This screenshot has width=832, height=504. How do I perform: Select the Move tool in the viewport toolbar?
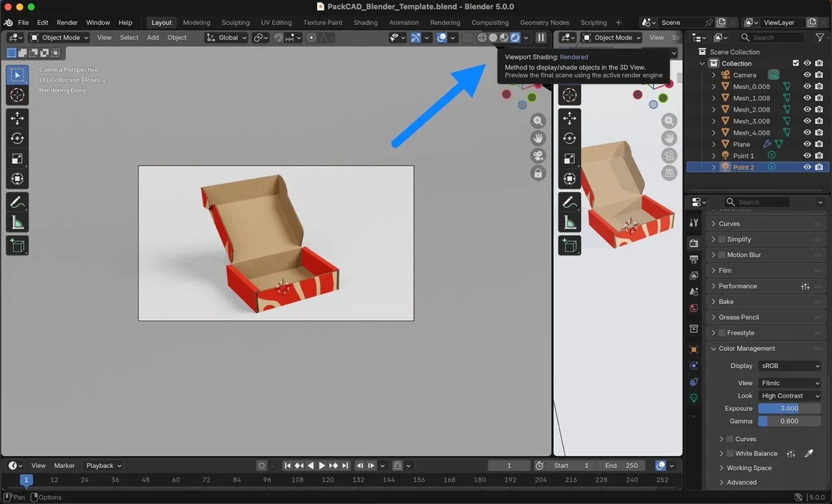[x=17, y=118]
